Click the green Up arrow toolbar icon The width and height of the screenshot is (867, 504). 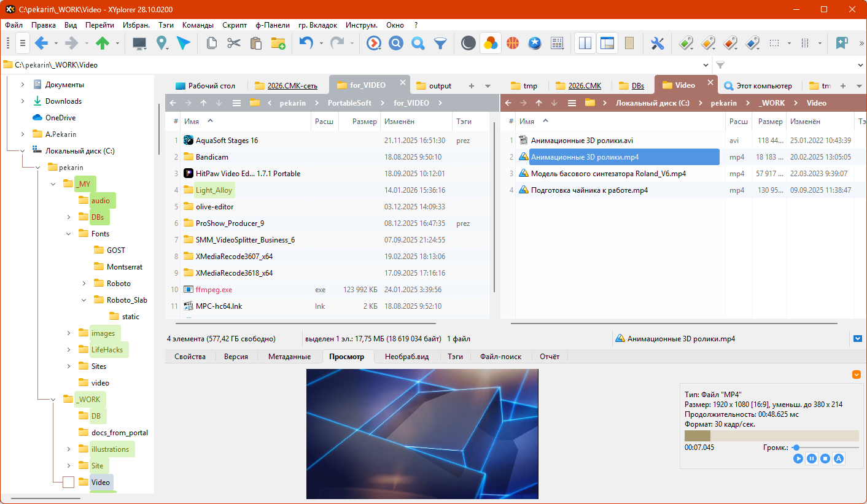(103, 43)
